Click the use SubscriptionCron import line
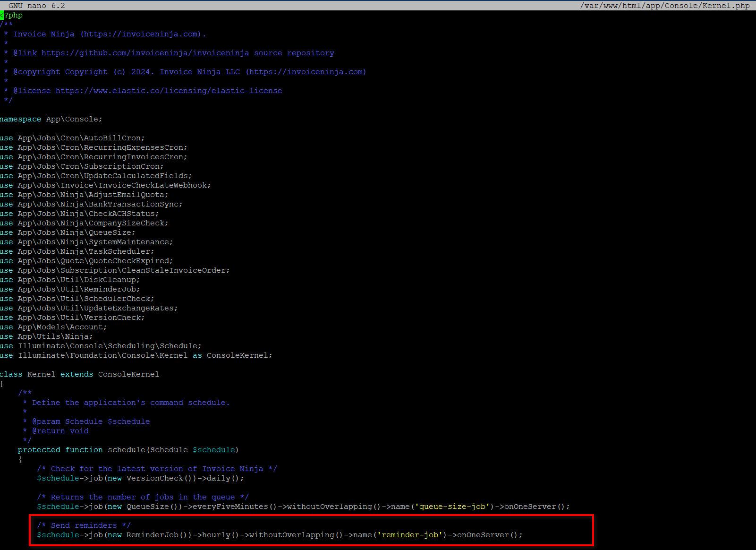Image resolution: width=756 pixels, height=550 pixels. 82,166
